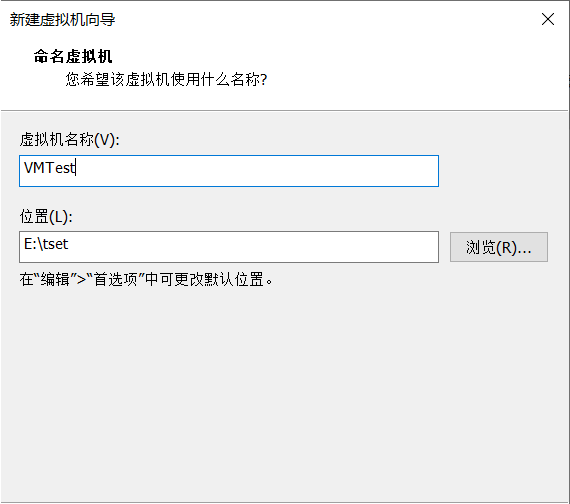Focus the 虚拟机名称 text field

229,171
